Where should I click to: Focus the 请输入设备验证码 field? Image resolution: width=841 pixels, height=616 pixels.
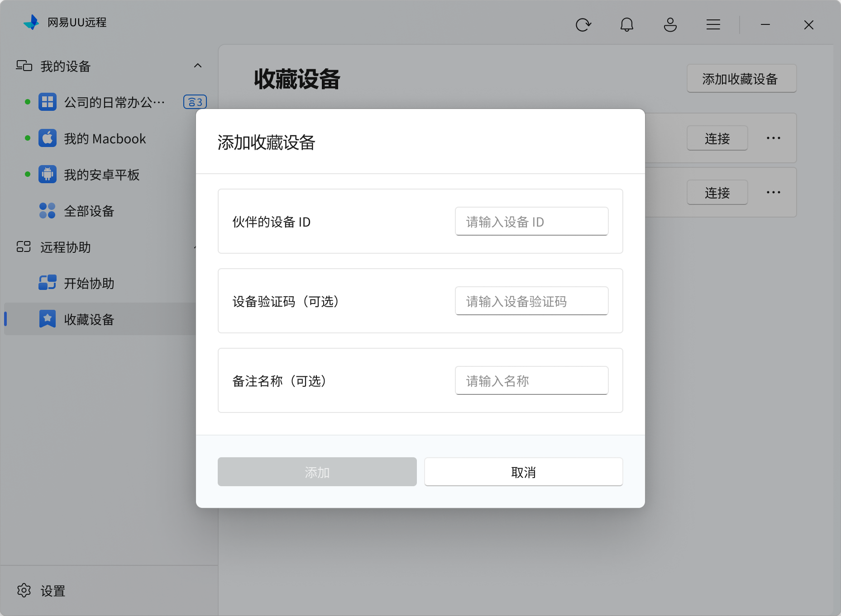[x=531, y=301]
